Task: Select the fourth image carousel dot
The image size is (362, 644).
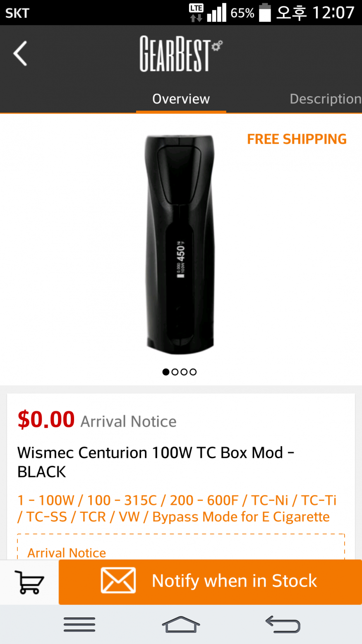Action: (x=193, y=372)
